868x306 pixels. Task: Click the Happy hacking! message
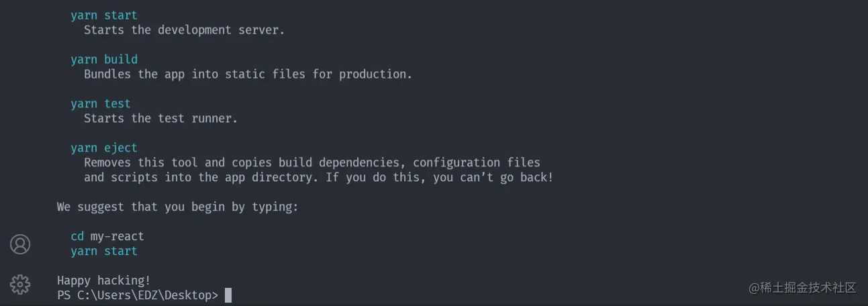click(104, 280)
